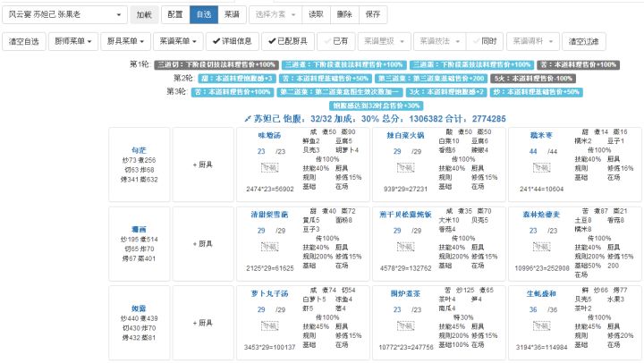Edit the 糯米枣 quantity 44
This screenshot has width=644, height=363.
pyautogui.click(x=533, y=151)
